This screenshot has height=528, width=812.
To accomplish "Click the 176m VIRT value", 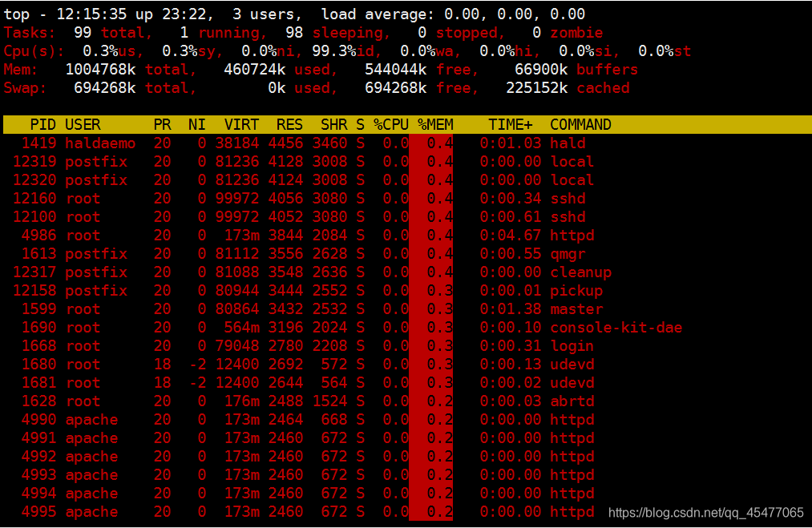I will tap(241, 401).
